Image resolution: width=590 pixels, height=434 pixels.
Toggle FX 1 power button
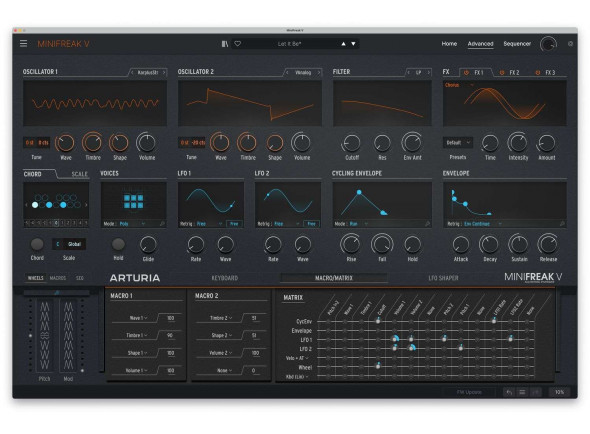click(467, 72)
